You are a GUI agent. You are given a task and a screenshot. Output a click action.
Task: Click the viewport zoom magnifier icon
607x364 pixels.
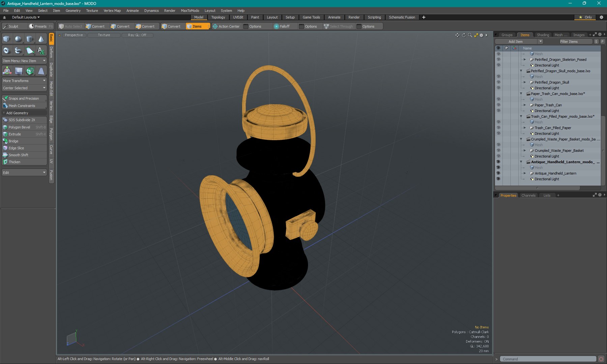470,35
